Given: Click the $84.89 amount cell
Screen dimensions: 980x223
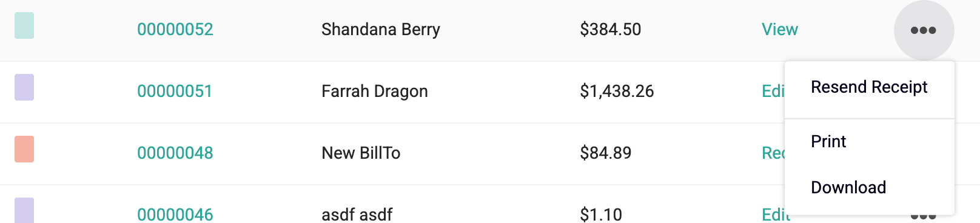Looking at the screenshot, I should tap(606, 153).
